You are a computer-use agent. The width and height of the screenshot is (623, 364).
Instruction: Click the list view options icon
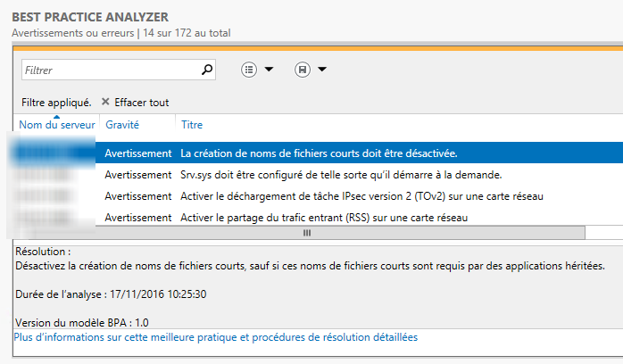coord(249,69)
